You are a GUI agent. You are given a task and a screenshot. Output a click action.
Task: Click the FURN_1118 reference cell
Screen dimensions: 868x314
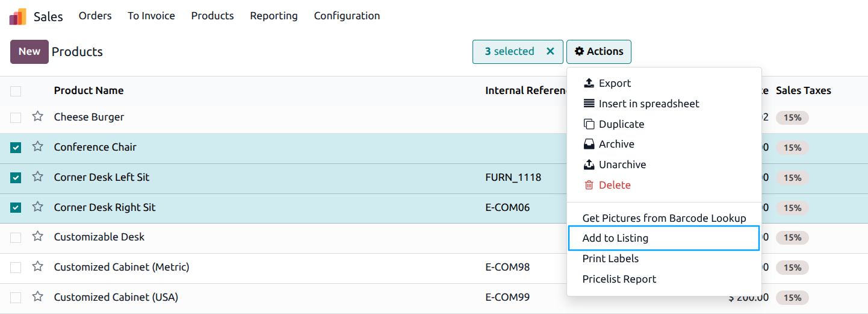tap(513, 177)
